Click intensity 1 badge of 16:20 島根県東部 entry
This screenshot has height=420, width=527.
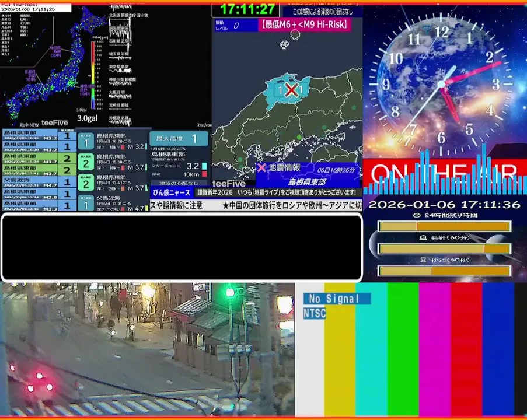(86, 142)
